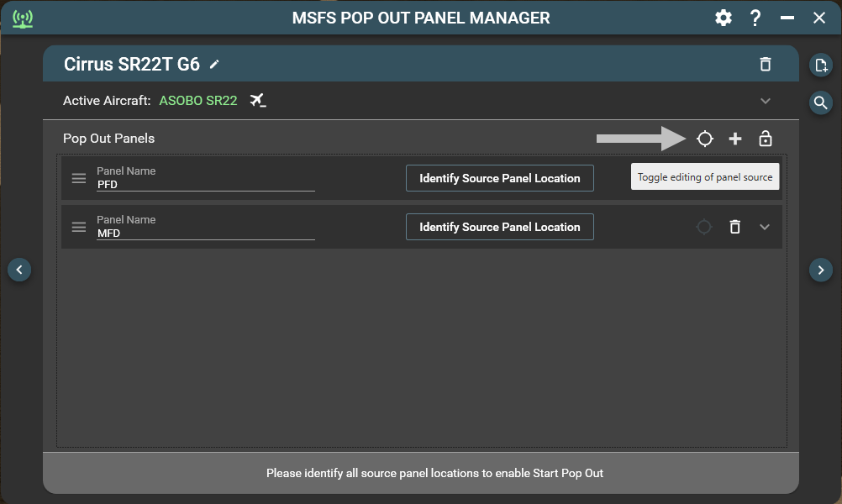Toggle editing of panel source
The width and height of the screenshot is (842, 504).
pos(705,139)
